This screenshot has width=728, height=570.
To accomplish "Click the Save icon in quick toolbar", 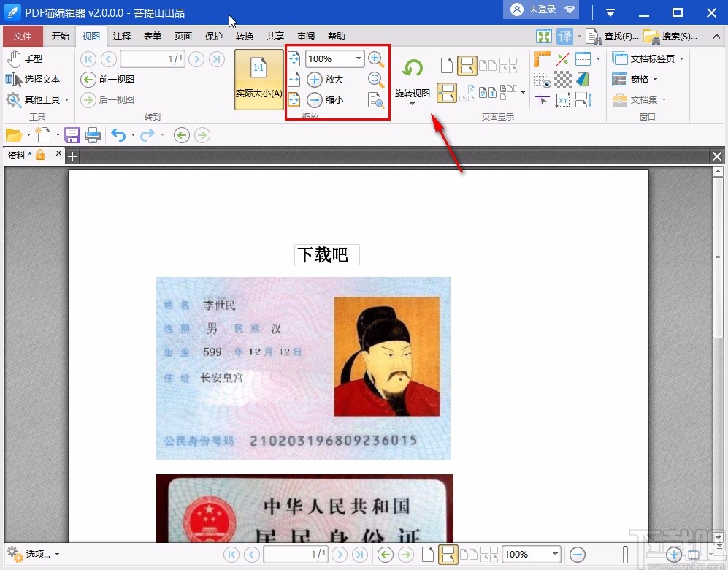I will 72,134.
